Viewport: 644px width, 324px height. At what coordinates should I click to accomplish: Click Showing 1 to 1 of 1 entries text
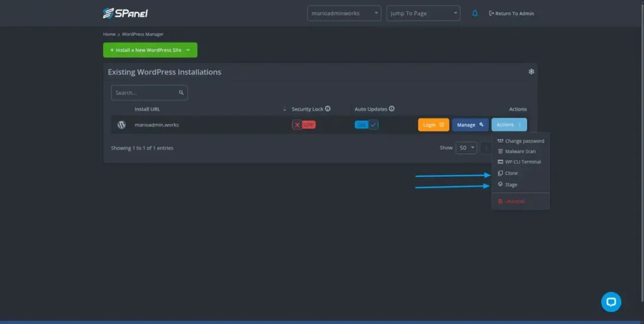142,148
